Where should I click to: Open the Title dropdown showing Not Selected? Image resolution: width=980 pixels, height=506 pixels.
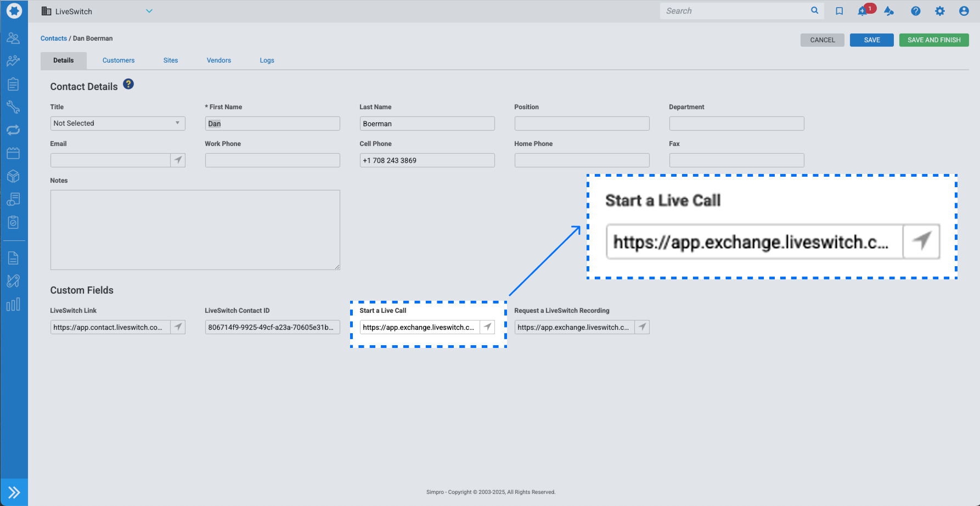117,123
